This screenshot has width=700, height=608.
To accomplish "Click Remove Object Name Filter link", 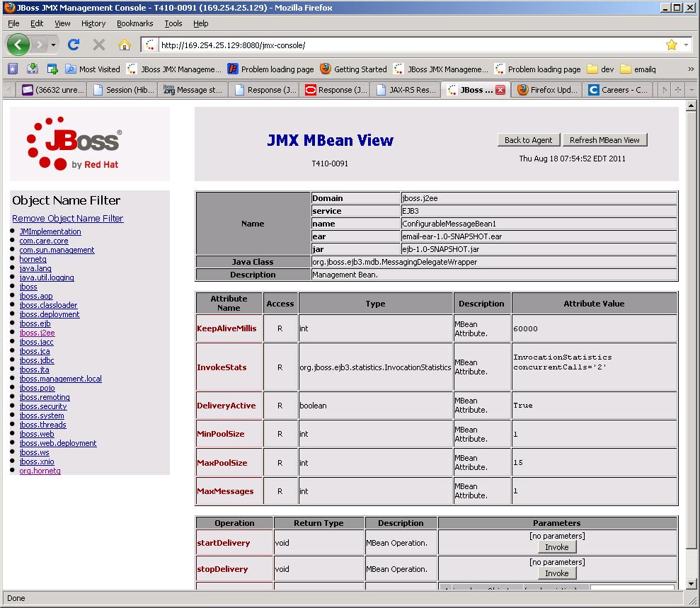I will (x=68, y=218).
